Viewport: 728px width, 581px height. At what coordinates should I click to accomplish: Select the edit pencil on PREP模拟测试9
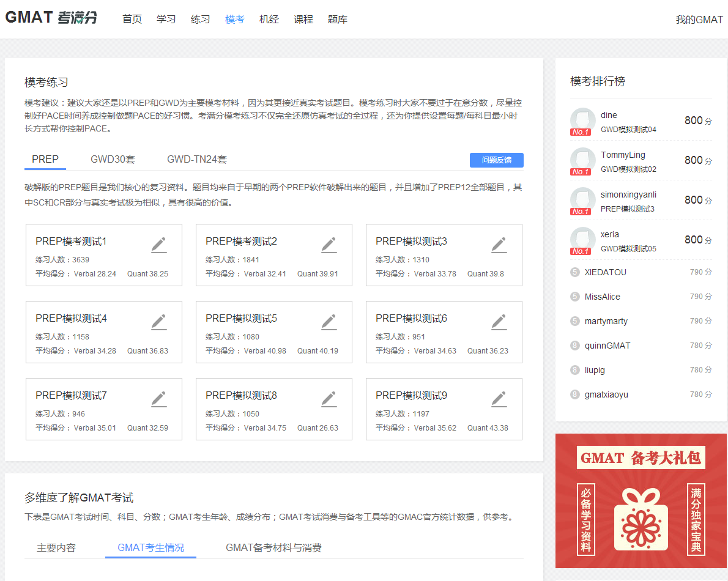[x=499, y=399]
